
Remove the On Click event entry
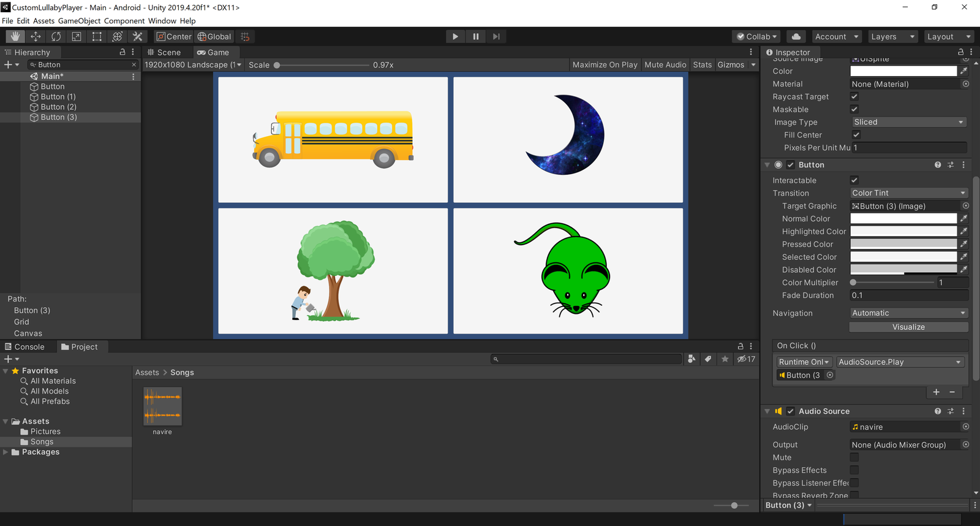(952, 392)
